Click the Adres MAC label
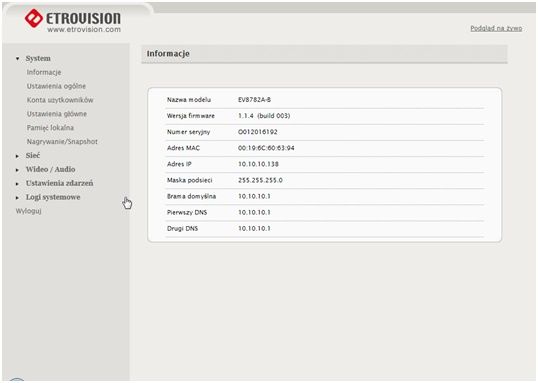This screenshot has height=383, width=538. [183, 148]
